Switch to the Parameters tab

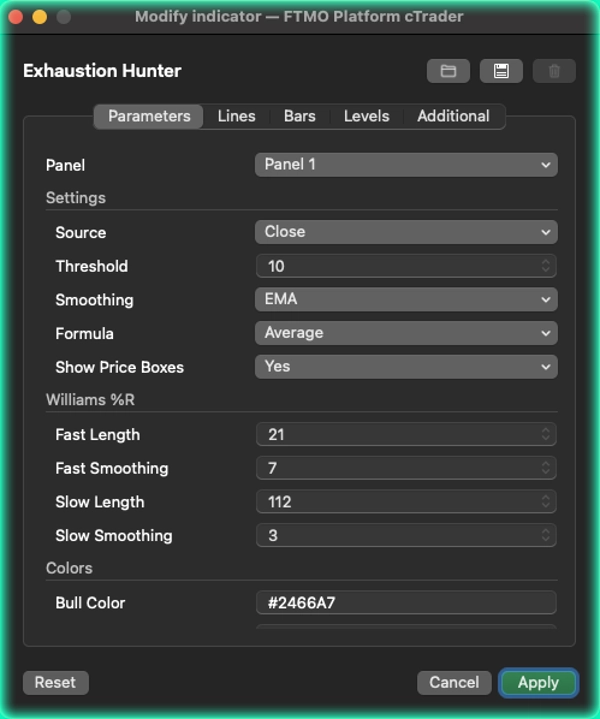click(x=149, y=116)
